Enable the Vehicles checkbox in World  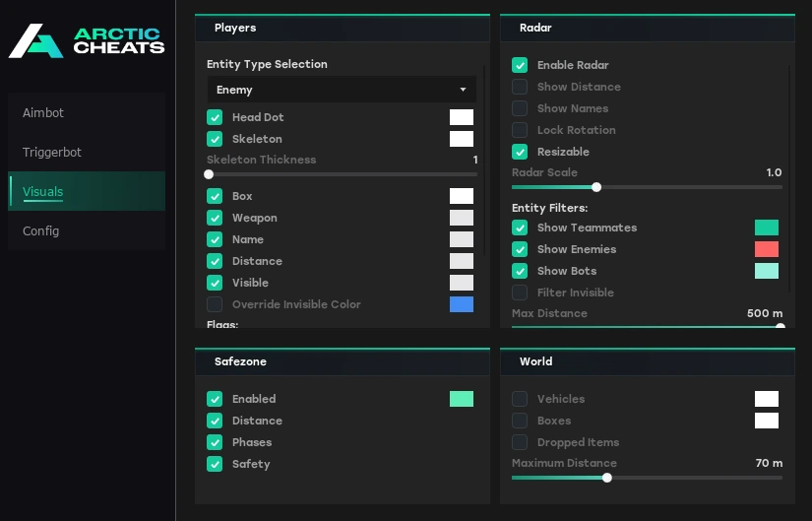pyautogui.click(x=520, y=399)
